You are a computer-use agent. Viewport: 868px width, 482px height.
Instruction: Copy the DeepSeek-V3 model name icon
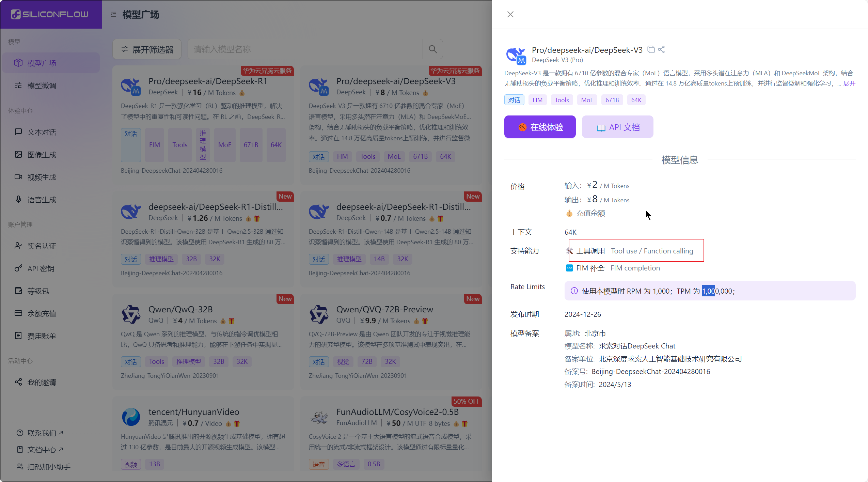click(x=651, y=50)
